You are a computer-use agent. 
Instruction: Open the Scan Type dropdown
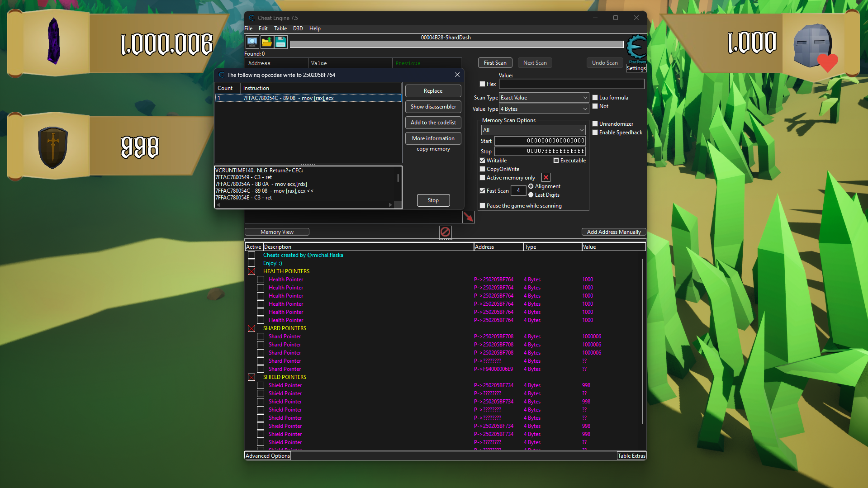coord(544,98)
